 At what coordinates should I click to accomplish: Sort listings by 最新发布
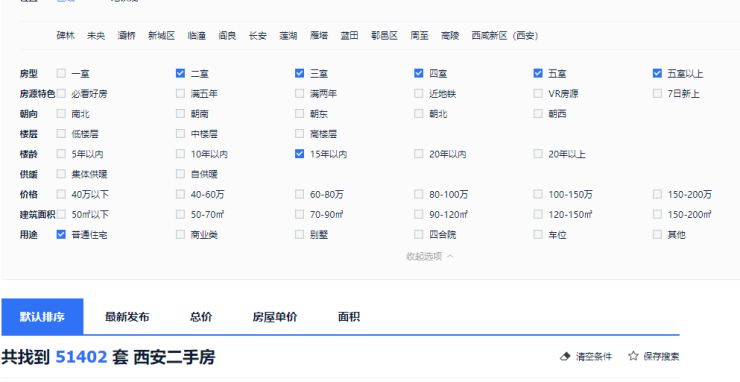[127, 317]
